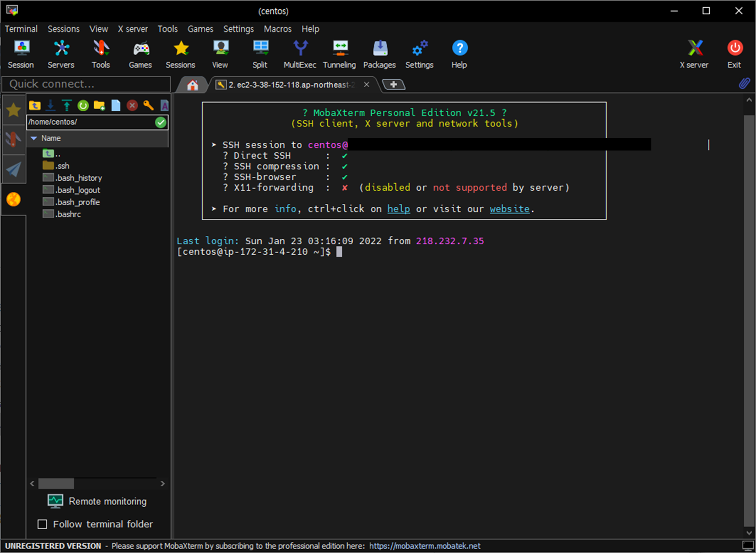This screenshot has width=756, height=553.
Task: Open the Servers toolbar icon
Action: click(61, 54)
